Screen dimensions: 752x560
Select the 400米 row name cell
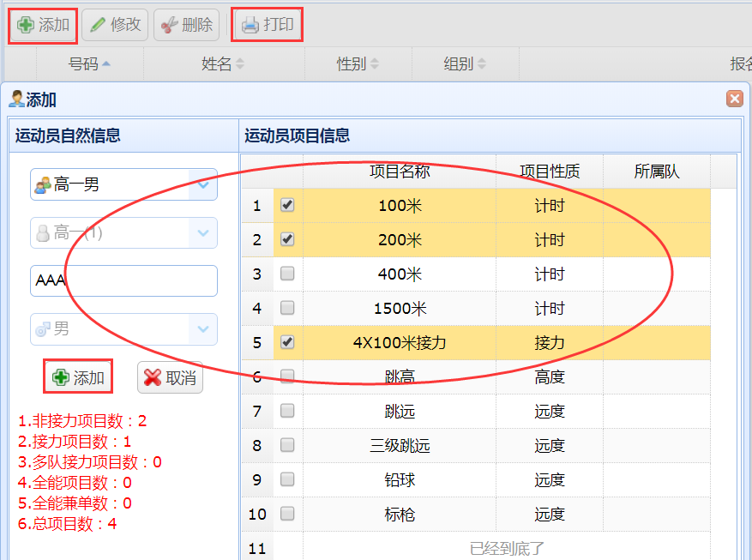click(400, 274)
